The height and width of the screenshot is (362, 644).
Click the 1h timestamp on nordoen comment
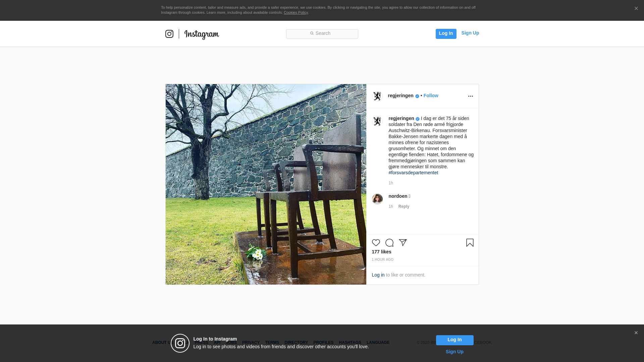[x=391, y=206]
